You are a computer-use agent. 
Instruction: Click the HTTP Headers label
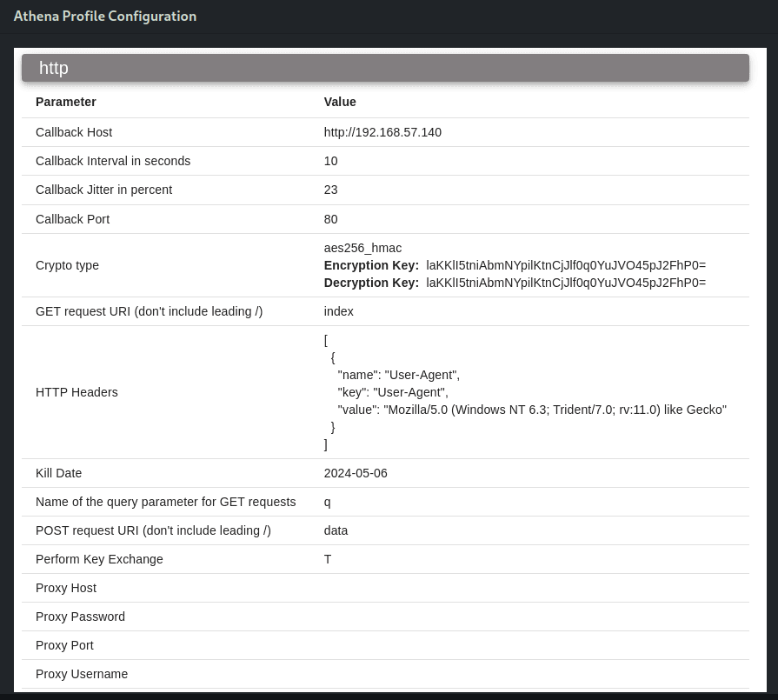(76, 392)
